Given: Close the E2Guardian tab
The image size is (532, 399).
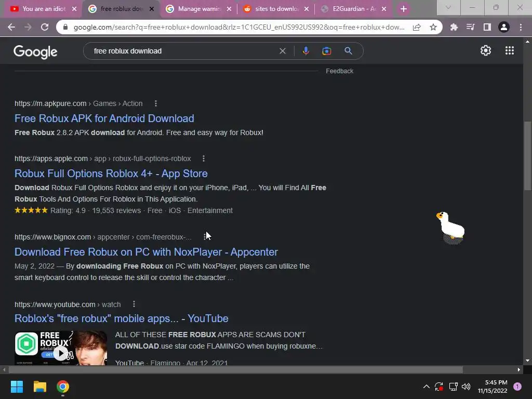Looking at the screenshot, I should pyautogui.click(x=384, y=9).
